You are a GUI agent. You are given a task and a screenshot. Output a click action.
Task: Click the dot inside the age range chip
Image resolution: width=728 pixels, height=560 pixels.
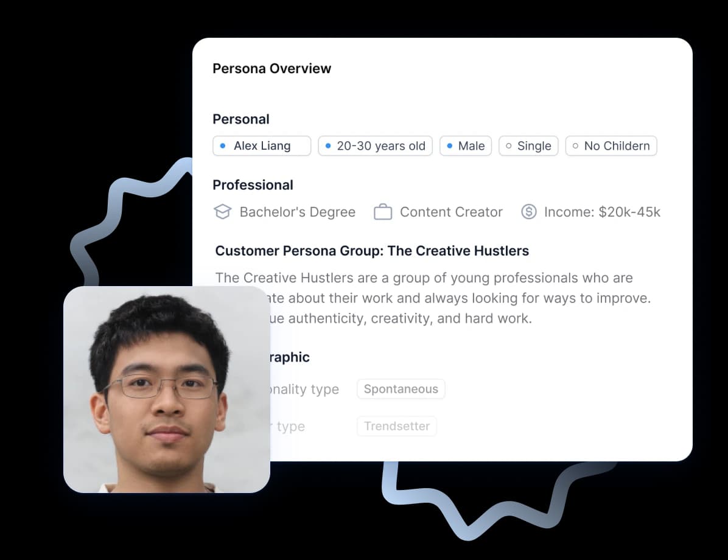[x=327, y=145]
